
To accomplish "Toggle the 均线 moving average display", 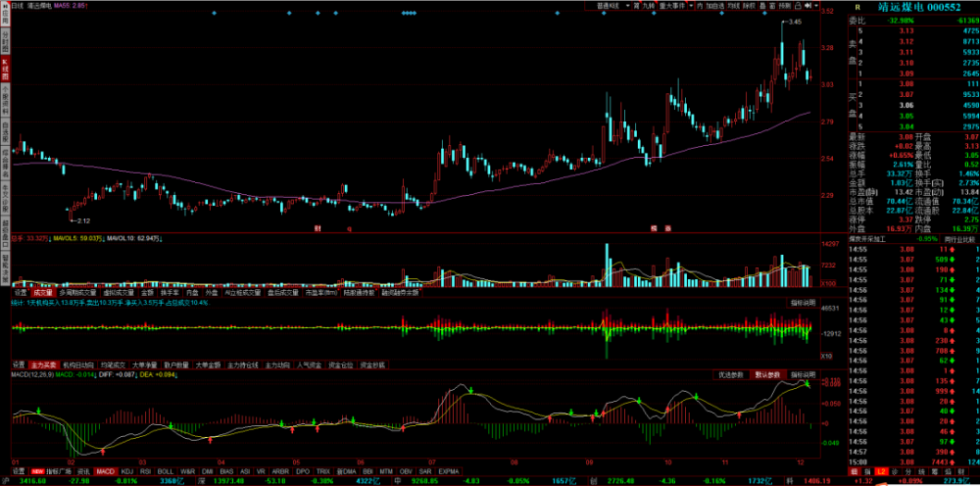I will click(733, 5).
